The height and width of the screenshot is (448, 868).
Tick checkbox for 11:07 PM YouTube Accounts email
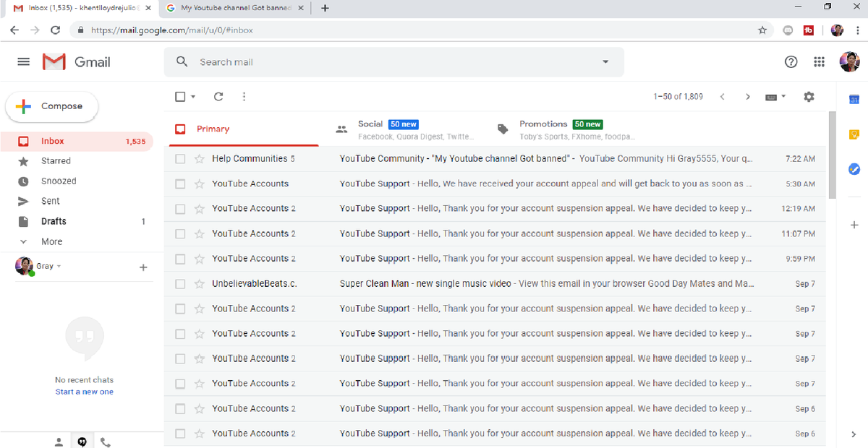pos(180,234)
